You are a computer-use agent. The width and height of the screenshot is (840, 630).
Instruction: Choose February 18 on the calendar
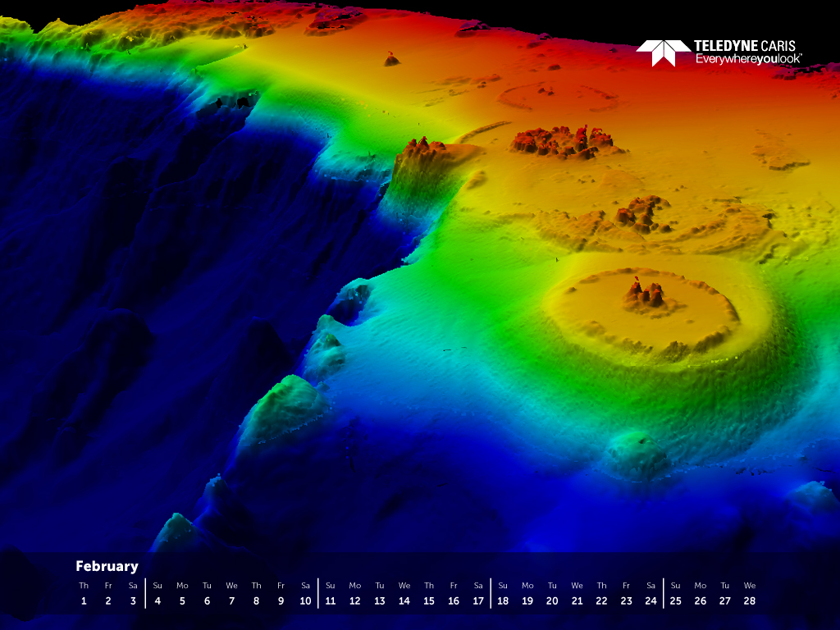coord(503,600)
